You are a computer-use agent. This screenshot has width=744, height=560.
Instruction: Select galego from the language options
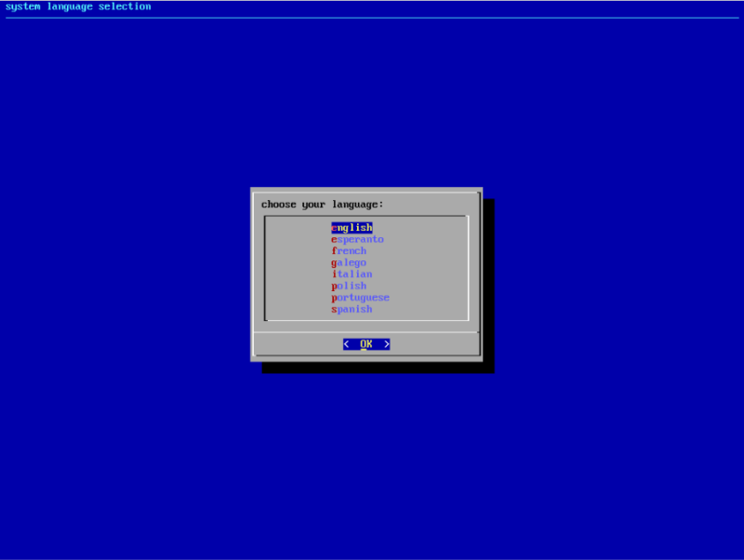[x=349, y=262]
